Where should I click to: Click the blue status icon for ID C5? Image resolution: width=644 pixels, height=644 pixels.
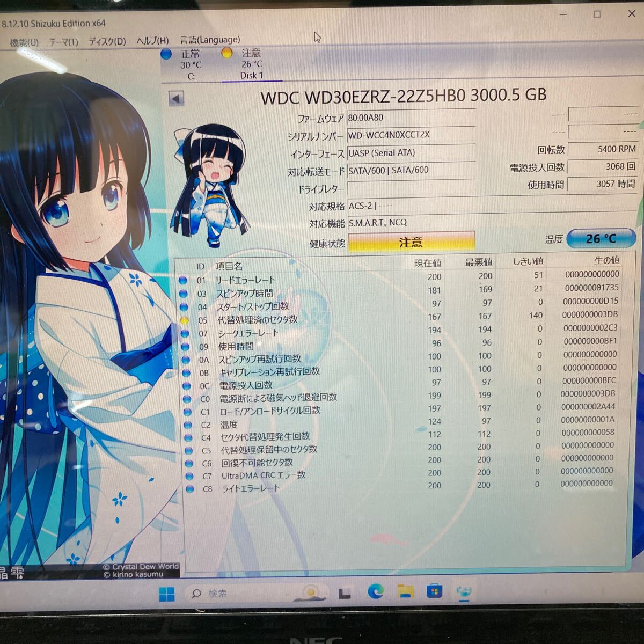(x=188, y=450)
